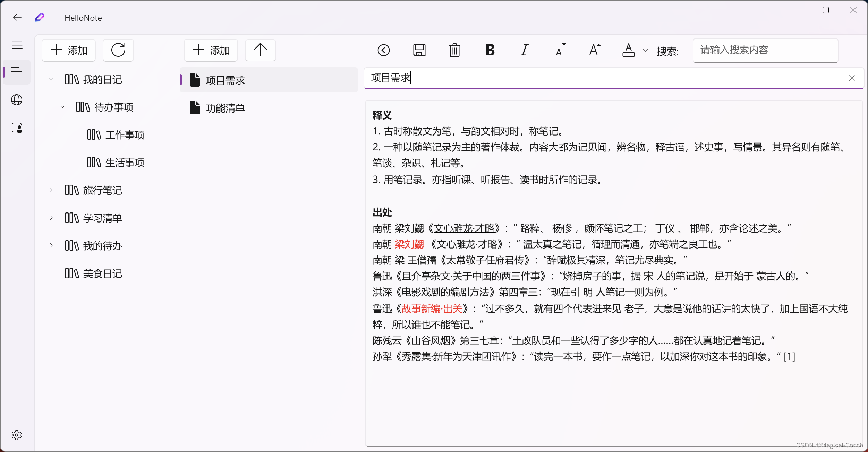Expand the 旅行笔记 notebook
Viewport: 868px width, 452px height.
pos(51,190)
